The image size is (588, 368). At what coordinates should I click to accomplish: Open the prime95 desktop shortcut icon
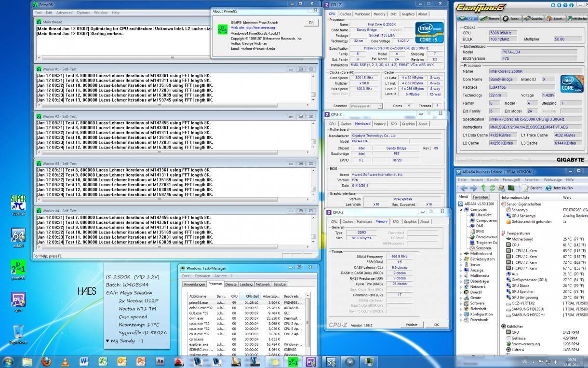coord(18,269)
